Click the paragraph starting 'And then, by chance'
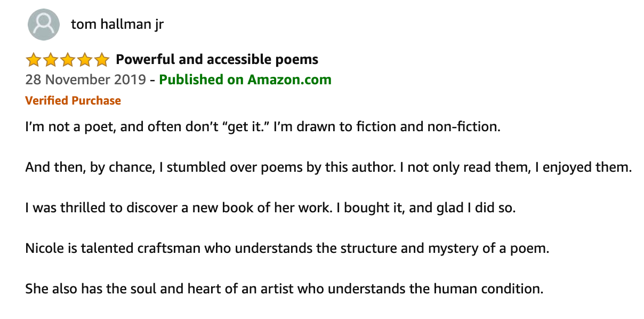The image size is (644, 319). 328,168
